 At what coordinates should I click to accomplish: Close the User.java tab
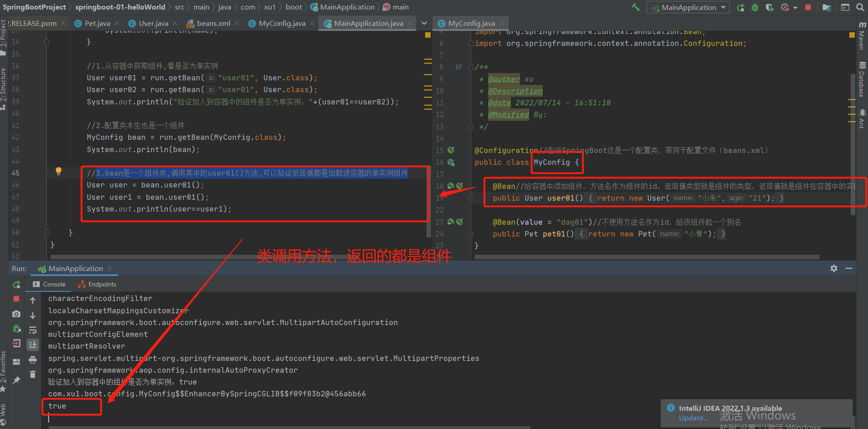click(175, 23)
